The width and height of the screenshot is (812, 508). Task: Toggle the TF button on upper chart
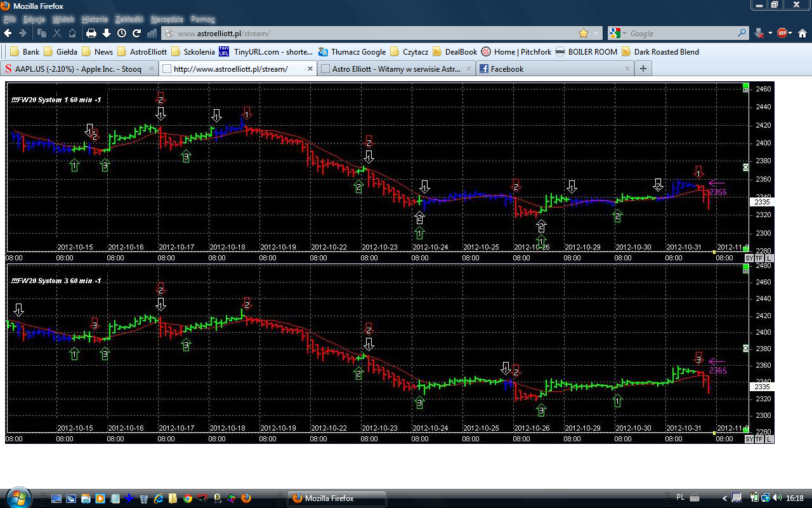tap(759, 258)
